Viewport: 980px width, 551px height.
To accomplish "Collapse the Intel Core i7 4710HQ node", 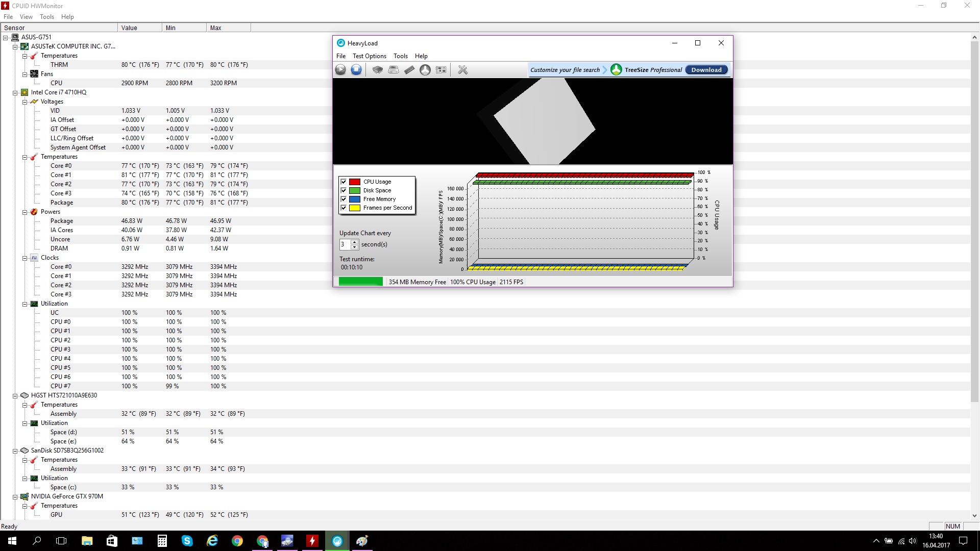I will pyautogui.click(x=15, y=93).
